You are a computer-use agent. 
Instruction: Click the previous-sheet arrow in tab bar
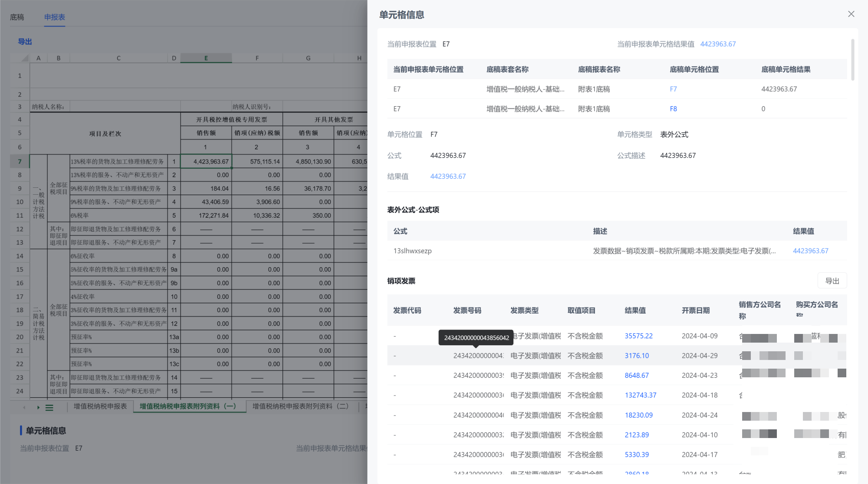pos(24,407)
